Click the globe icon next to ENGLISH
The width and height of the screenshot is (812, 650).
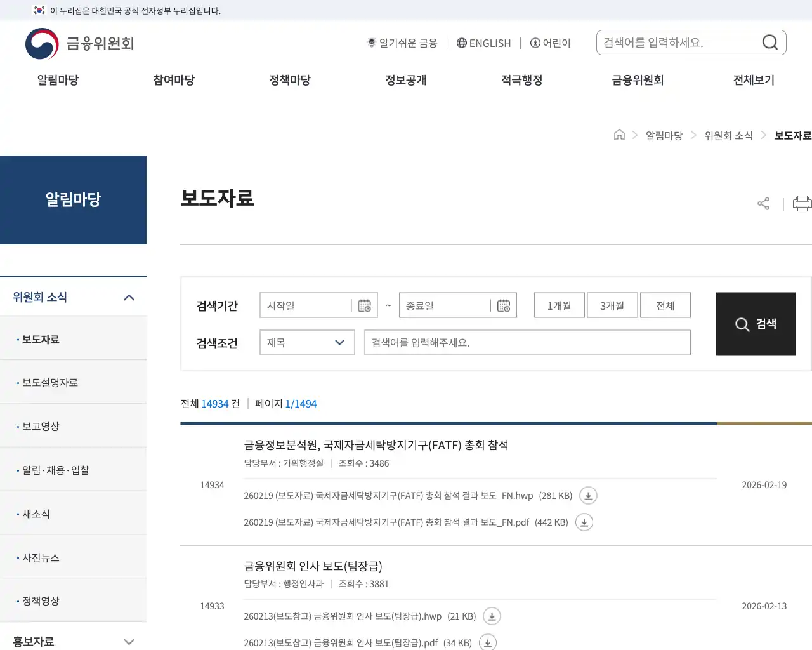click(462, 43)
